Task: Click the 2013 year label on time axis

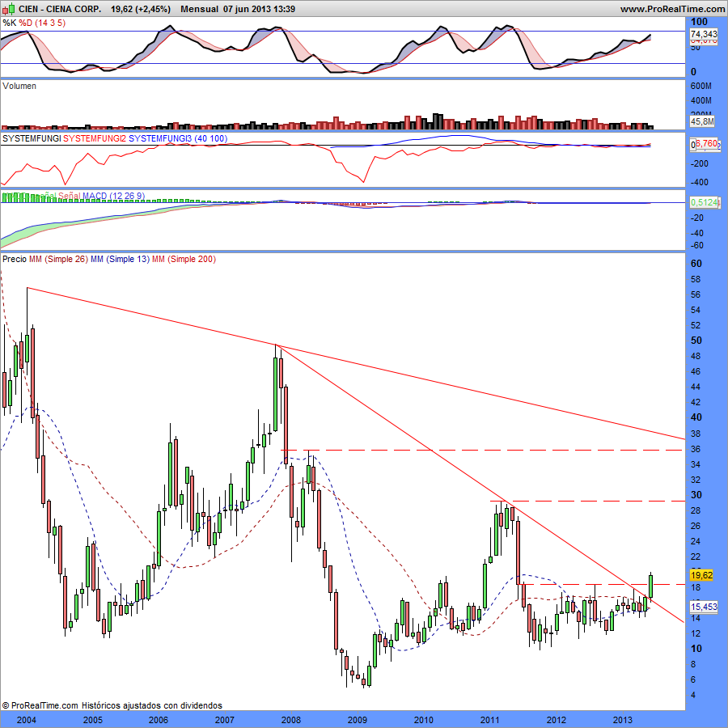Action: coord(622,720)
